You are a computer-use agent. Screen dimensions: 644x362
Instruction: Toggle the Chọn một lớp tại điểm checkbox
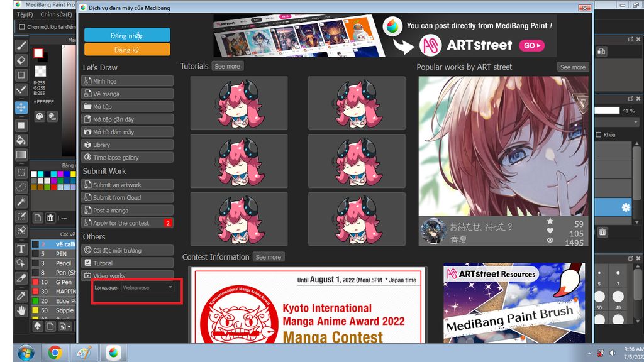pyautogui.click(x=22, y=26)
